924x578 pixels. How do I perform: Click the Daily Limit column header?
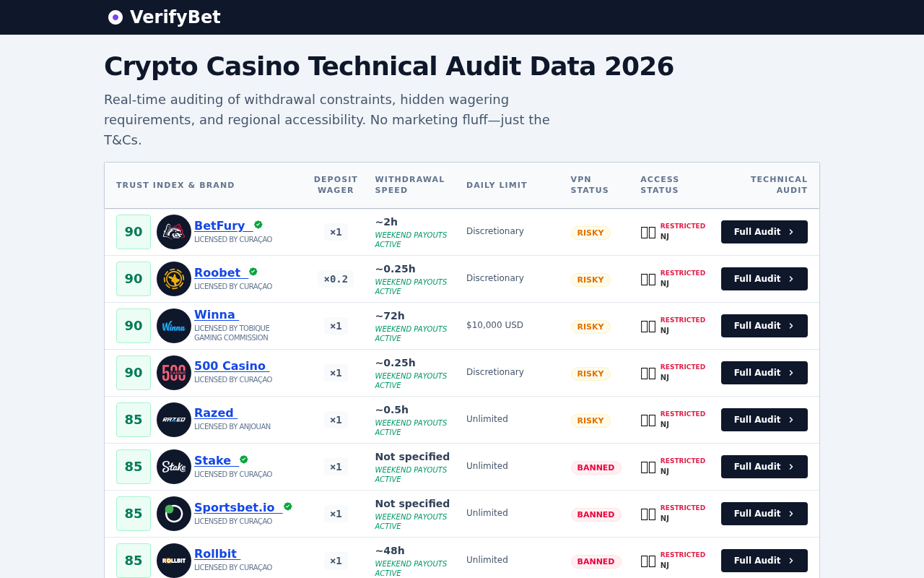497,185
